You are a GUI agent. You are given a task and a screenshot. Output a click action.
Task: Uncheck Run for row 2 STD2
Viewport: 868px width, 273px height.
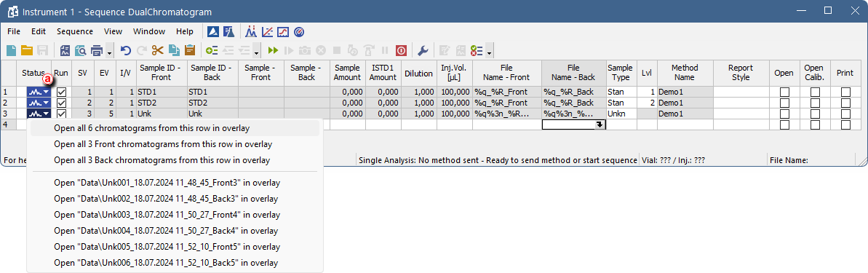[61, 103]
